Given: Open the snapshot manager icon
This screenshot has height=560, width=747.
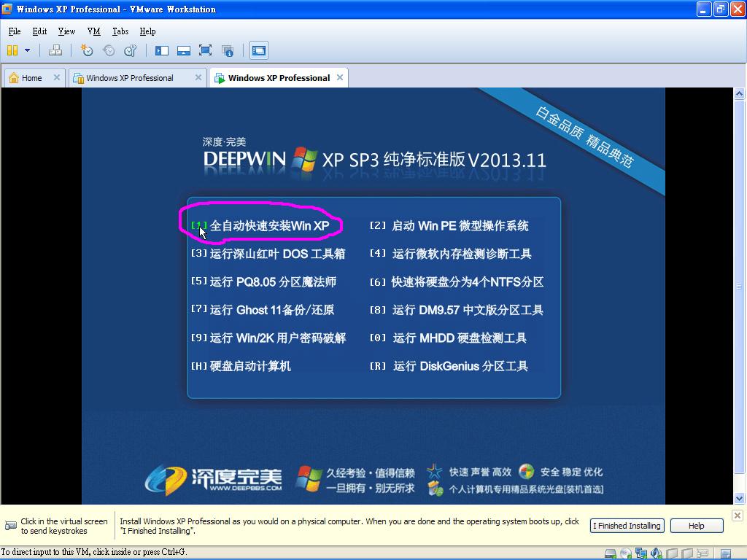Looking at the screenshot, I should point(130,50).
